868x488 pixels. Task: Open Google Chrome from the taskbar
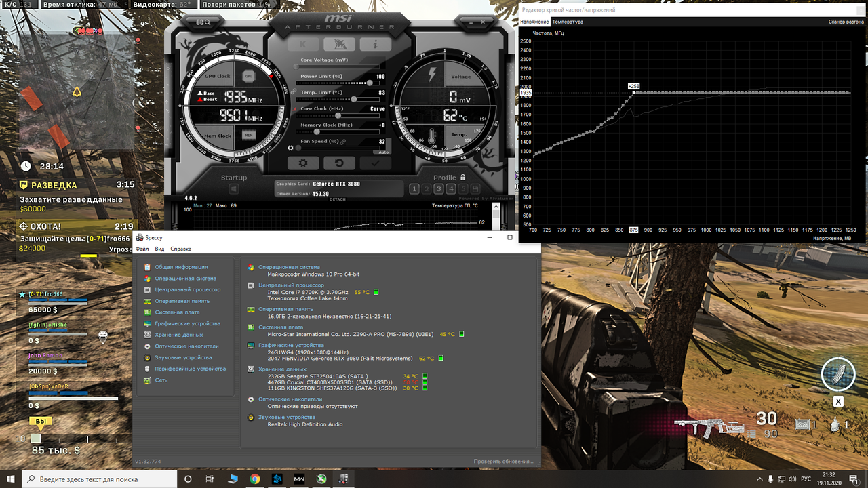[x=254, y=479]
